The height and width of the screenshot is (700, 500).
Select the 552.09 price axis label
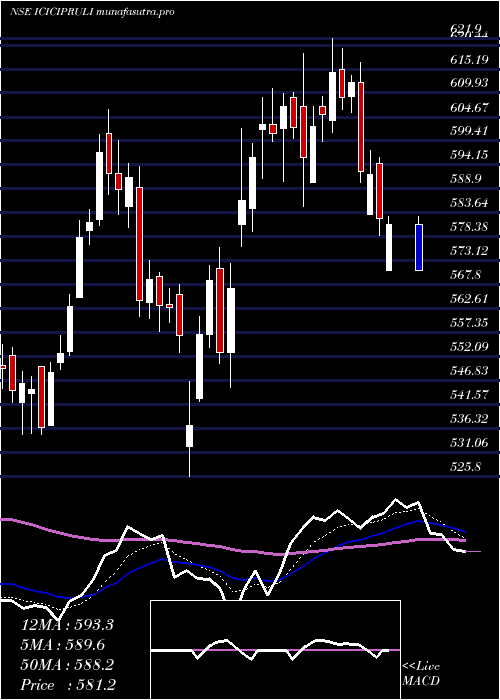coord(469,347)
